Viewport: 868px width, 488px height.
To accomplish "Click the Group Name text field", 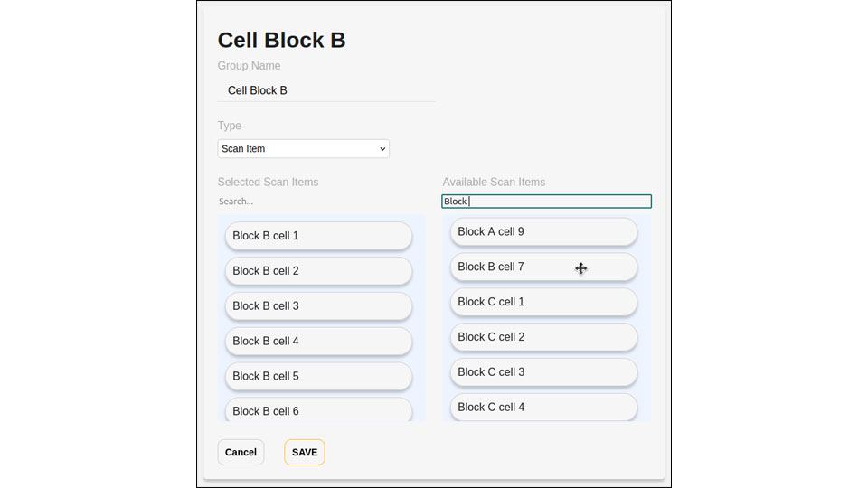I will tap(325, 90).
